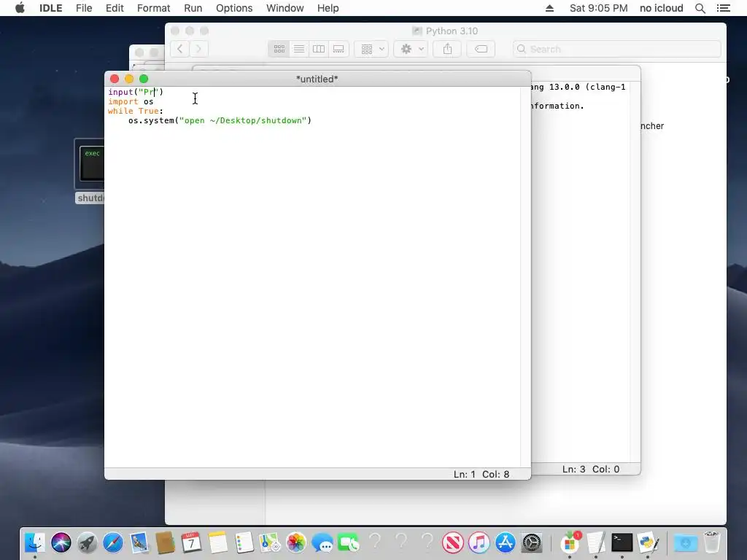Viewport: 747px width, 560px height.
Task: Open Finder from the Dock
Action: point(35,542)
